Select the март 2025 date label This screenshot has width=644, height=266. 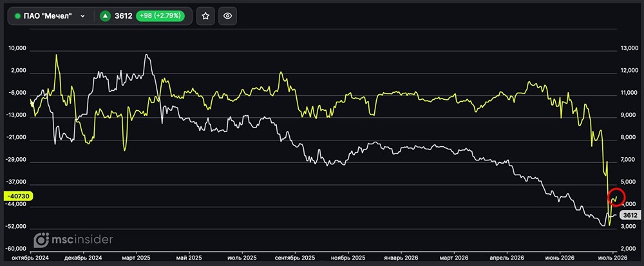click(135, 258)
